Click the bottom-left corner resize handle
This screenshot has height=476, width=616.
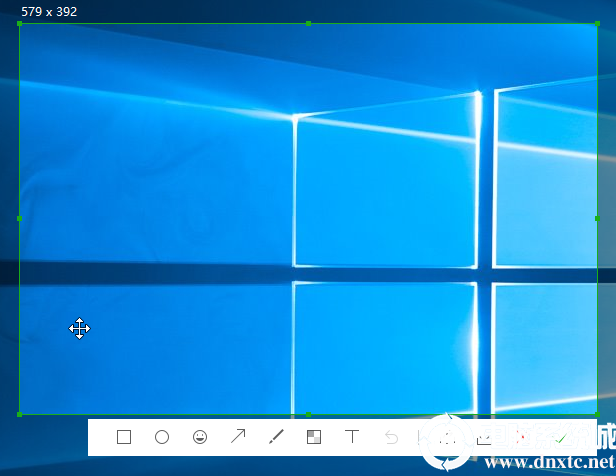(x=19, y=414)
